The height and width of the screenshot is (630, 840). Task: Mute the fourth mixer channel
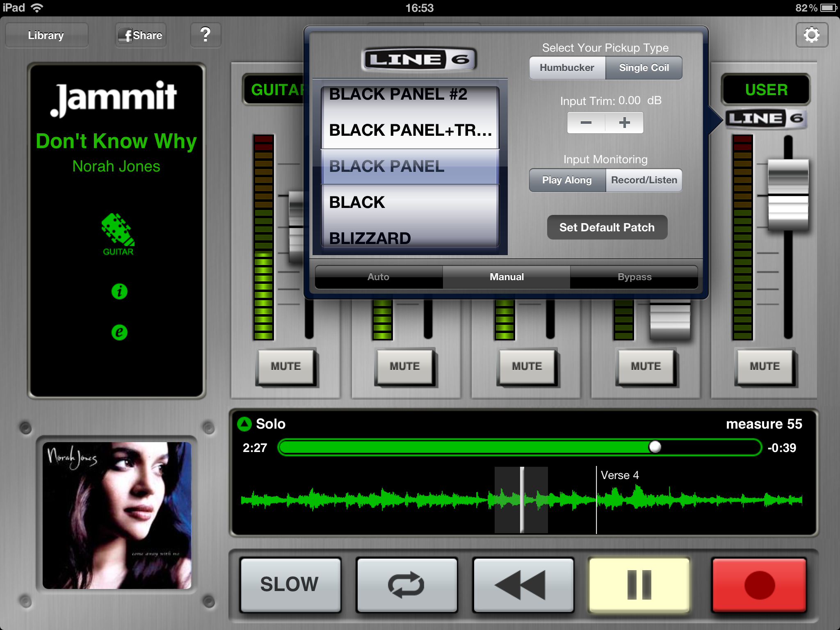(646, 367)
